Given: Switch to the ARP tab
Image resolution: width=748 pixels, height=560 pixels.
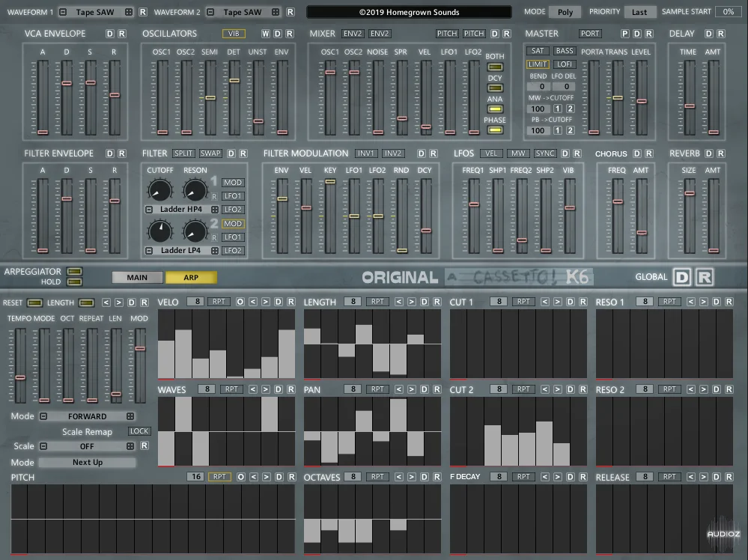Looking at the screenshot, I should coord(191,277).
